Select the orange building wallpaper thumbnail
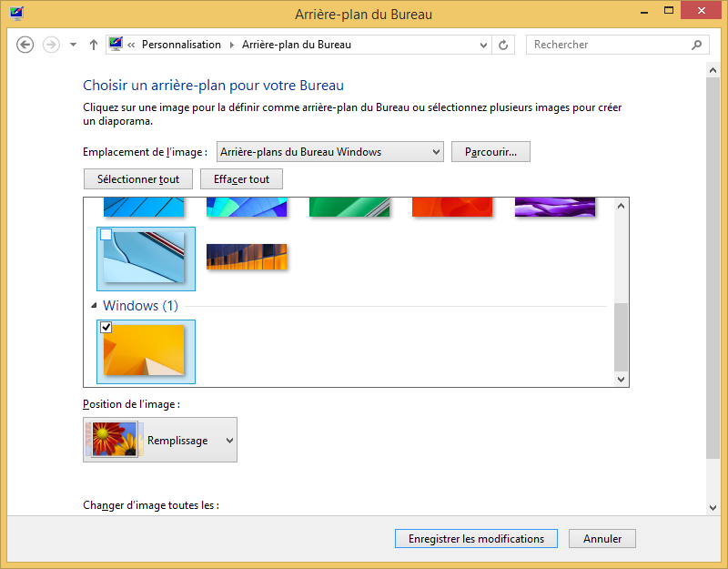The height and width of the screenshot is (569, 728). point(247,257)
